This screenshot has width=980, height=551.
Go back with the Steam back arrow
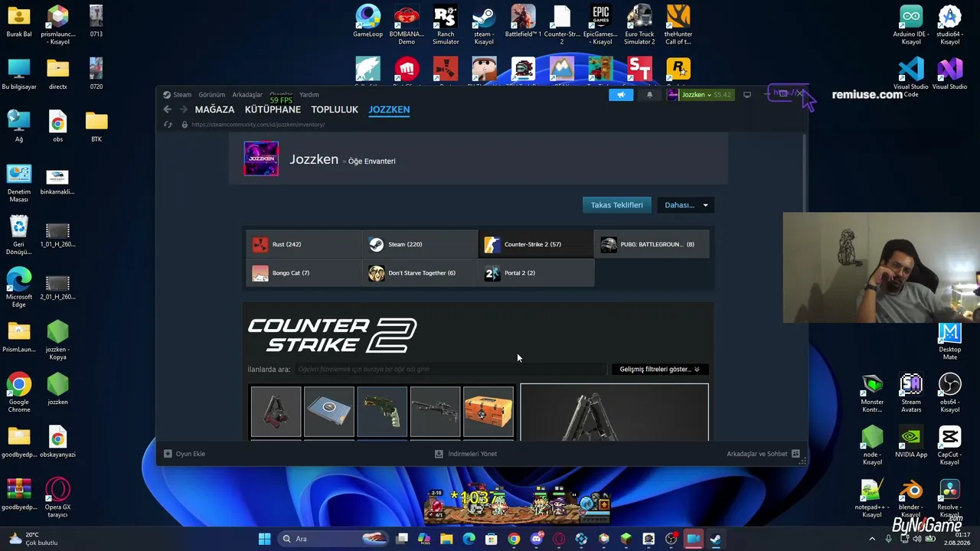168,109
